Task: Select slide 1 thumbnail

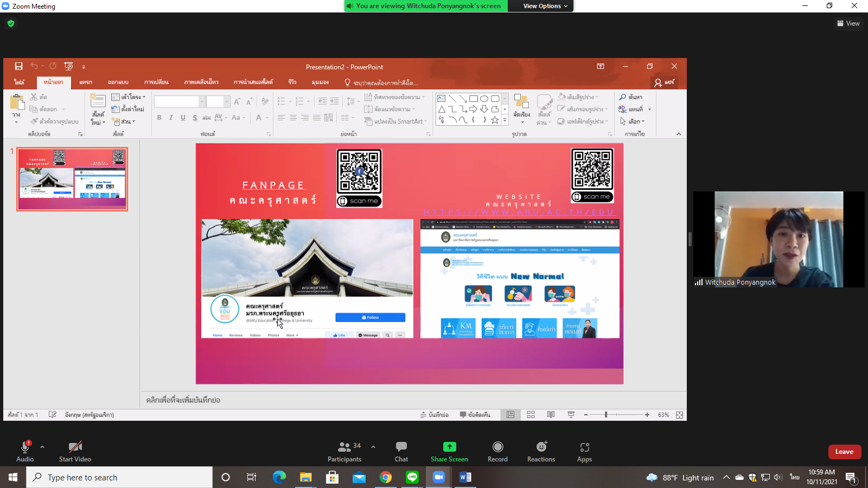Action: pyautogui.click(x=72, y=179)
